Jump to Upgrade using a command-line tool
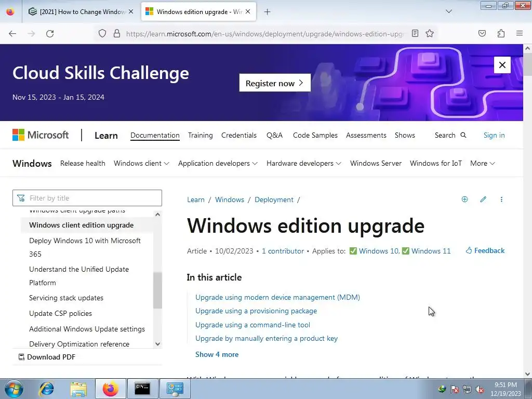The width and height of the screenshot is (532, 399). [x=253, y=325]
